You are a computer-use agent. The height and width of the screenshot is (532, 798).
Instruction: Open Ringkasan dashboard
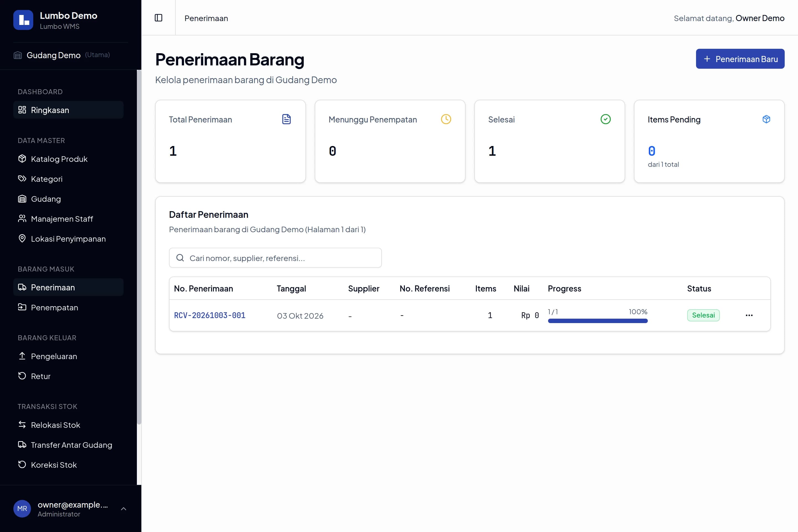pos(68,110)
